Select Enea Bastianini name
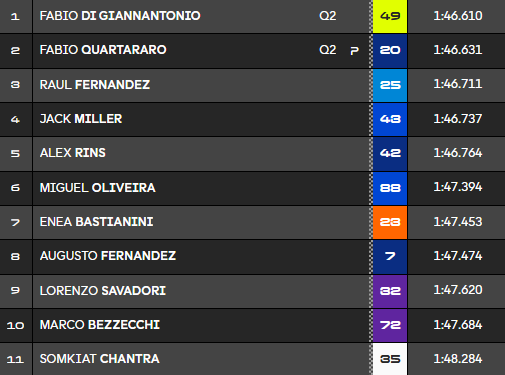The height and width of the screenshot is (375, 505). (96, 222)
